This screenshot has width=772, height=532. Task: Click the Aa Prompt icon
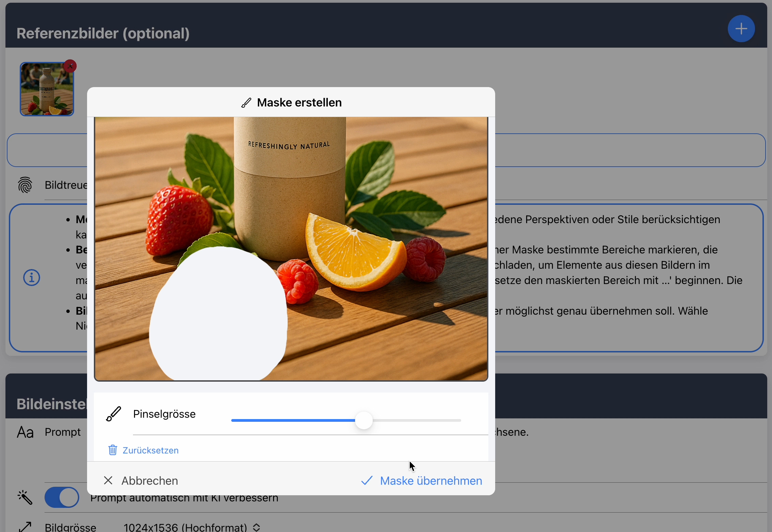25,432
